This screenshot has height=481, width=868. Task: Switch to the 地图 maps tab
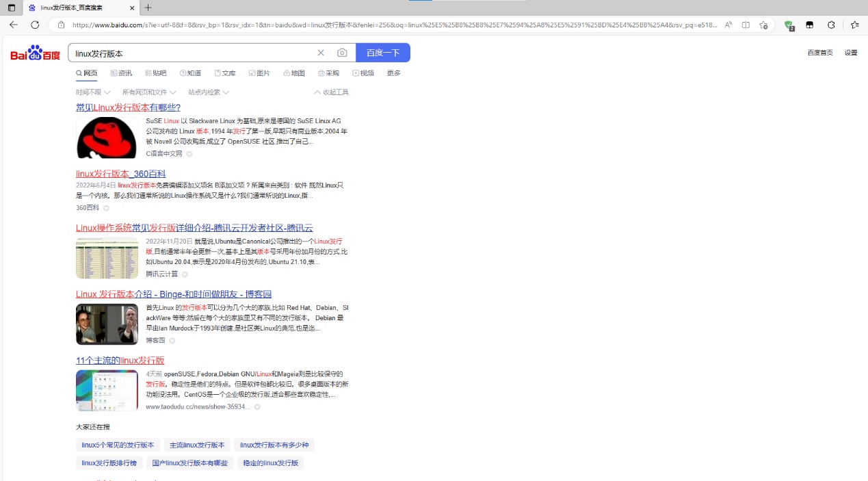tap(294, 73)
